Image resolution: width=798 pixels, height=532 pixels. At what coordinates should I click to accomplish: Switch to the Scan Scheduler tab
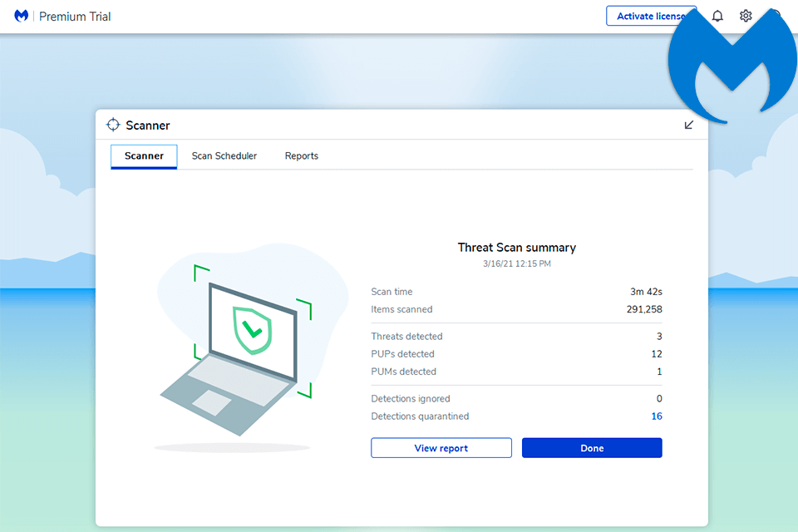pyautogui.click(x=224, y=155)
